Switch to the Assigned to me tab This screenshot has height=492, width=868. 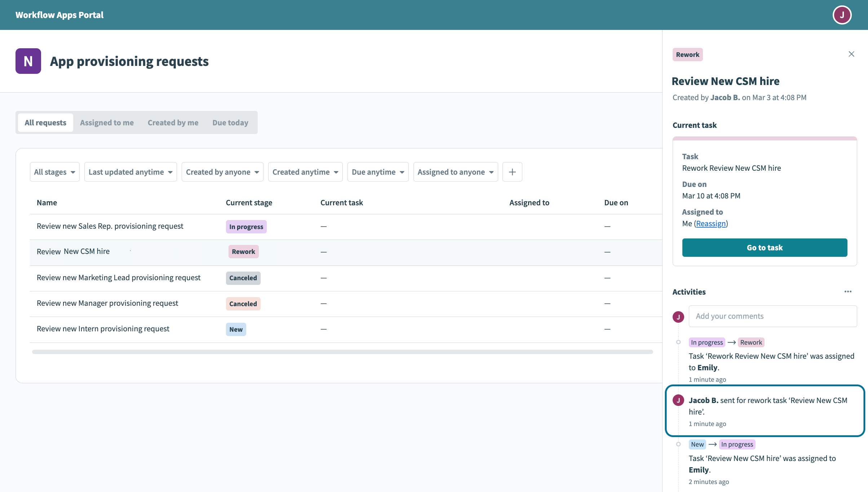click(x=107, y=122)
